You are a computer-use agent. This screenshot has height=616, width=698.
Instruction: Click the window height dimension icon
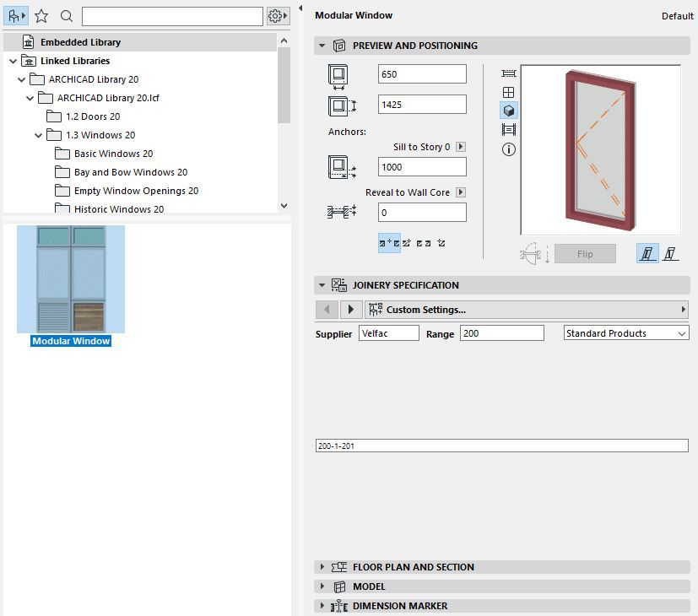pos(342,106)
